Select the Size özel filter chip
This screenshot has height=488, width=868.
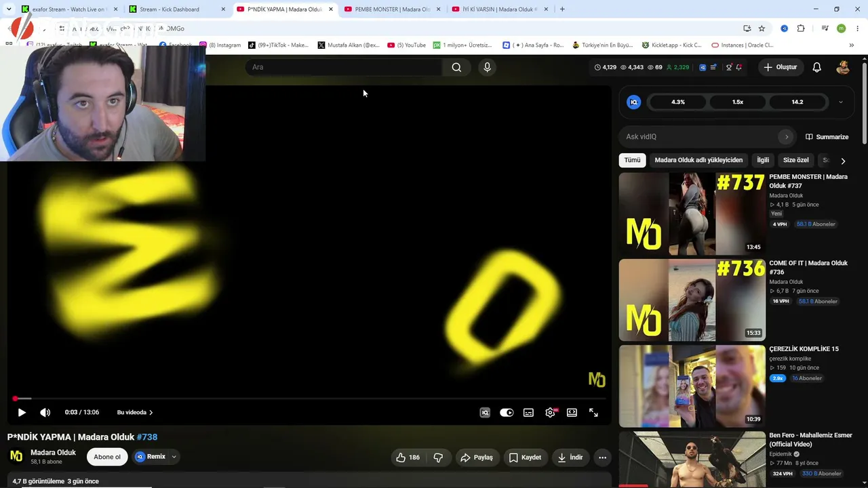point(796,161)
